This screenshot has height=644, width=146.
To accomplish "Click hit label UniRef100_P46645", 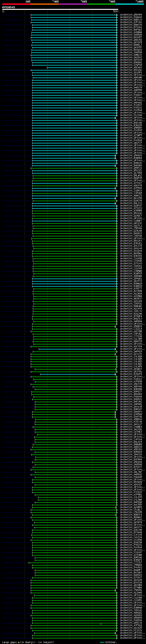I will [x=131, y=477].
